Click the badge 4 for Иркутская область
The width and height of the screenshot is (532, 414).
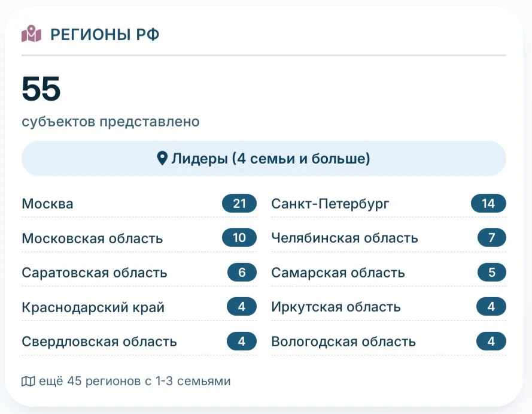(491, 307)
